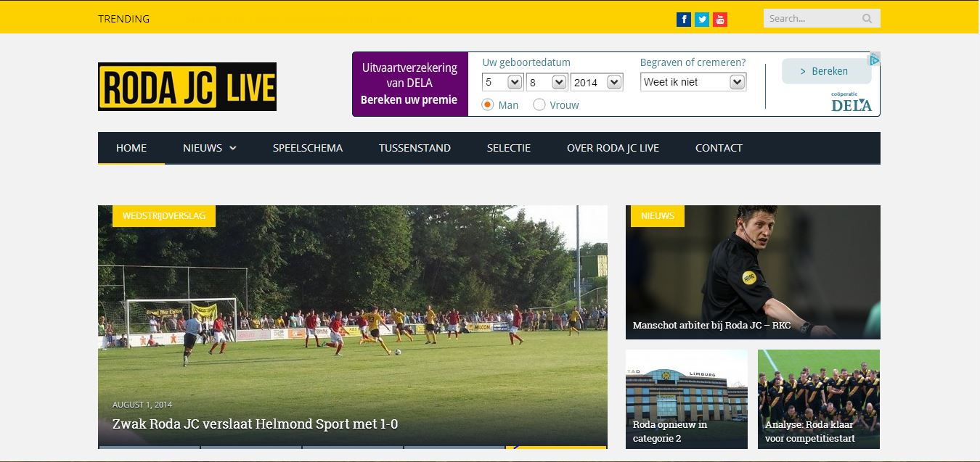Click the Uw geboortedatum label
The width and height of the screenshot is (980, 462).
526,62
